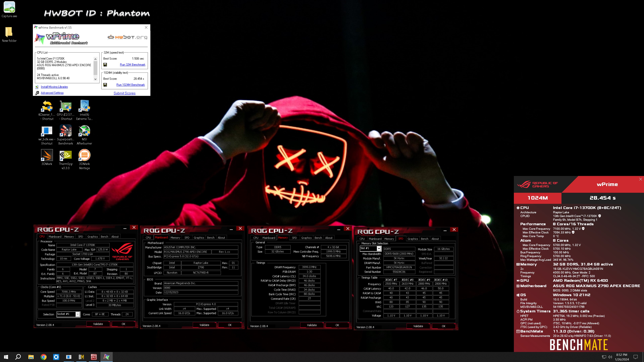This screenshot has width=644, height=362.
Task: Launch the MSI Afterburner icon
Action: (x=85, y=135)
